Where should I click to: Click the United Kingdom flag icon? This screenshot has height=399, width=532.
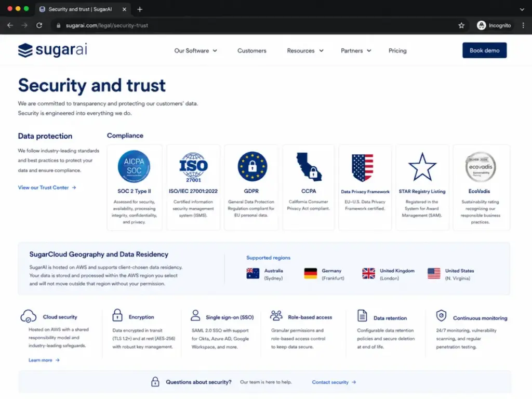pyautogui.click(x=368, y=273)
